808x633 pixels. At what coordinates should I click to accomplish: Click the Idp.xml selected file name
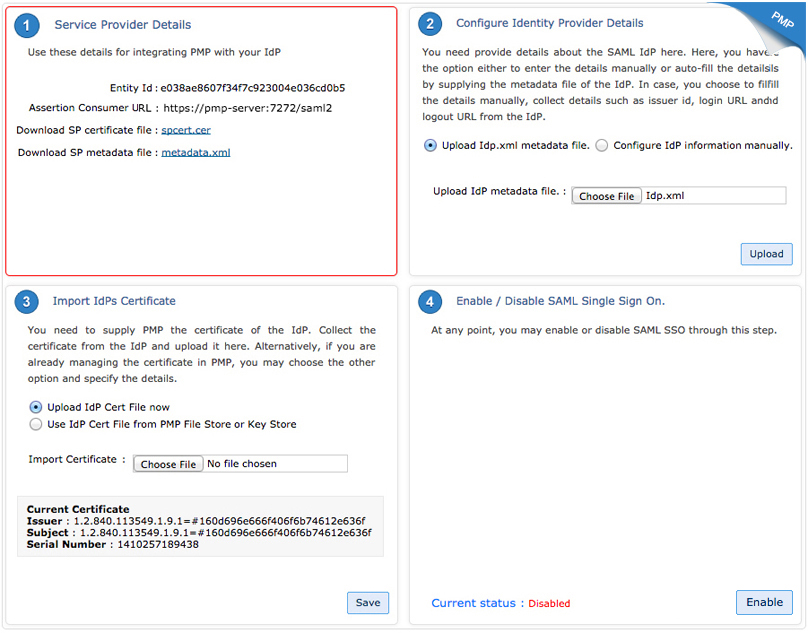665,196
